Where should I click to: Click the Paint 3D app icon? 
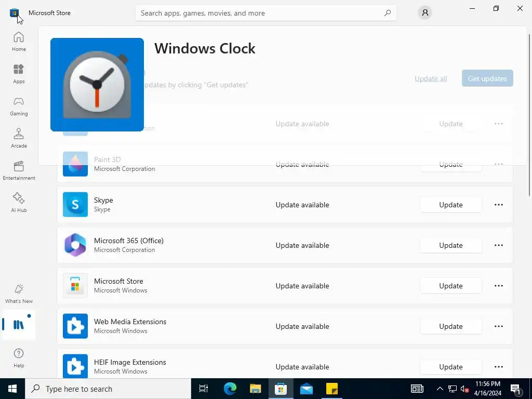pyautogui.click(x=75, y=164)
